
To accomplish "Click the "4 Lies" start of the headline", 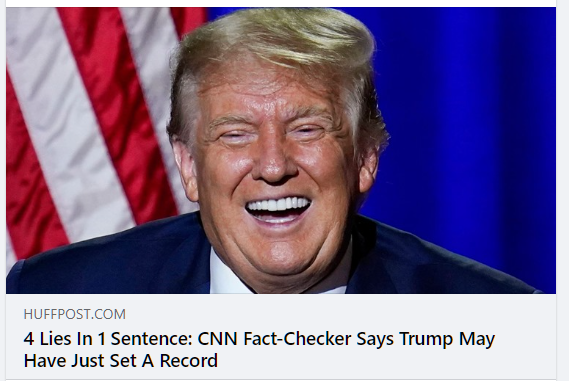I will tap(48, 339).
